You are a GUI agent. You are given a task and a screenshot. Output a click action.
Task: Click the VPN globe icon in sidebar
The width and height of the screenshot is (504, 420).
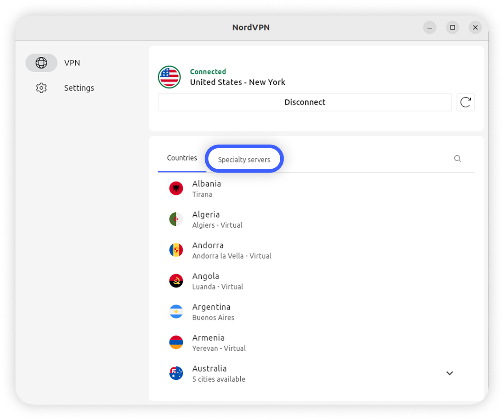coord(41,63)
